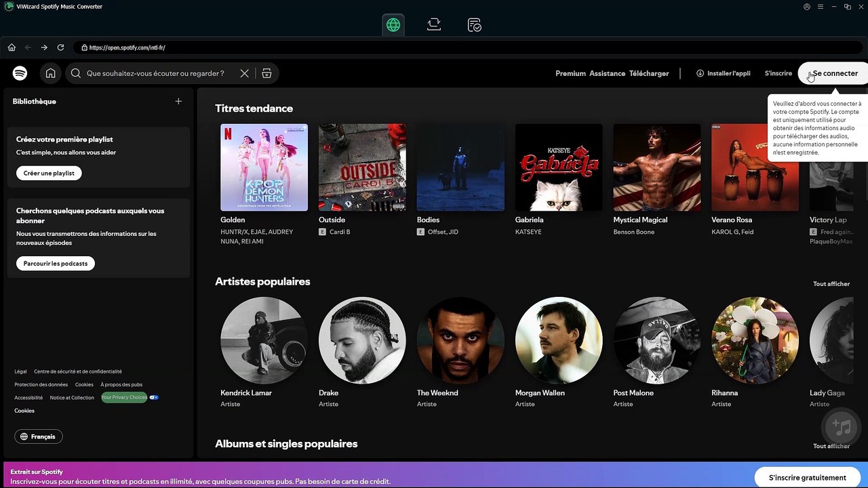Open the Premium link

pos(570,73)
